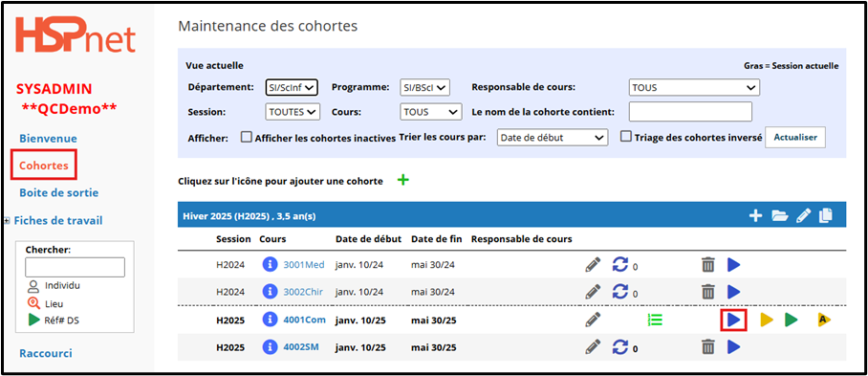Click the green plus to add a cohort
This screenshot has height=376, width=868.
point(403,180)
